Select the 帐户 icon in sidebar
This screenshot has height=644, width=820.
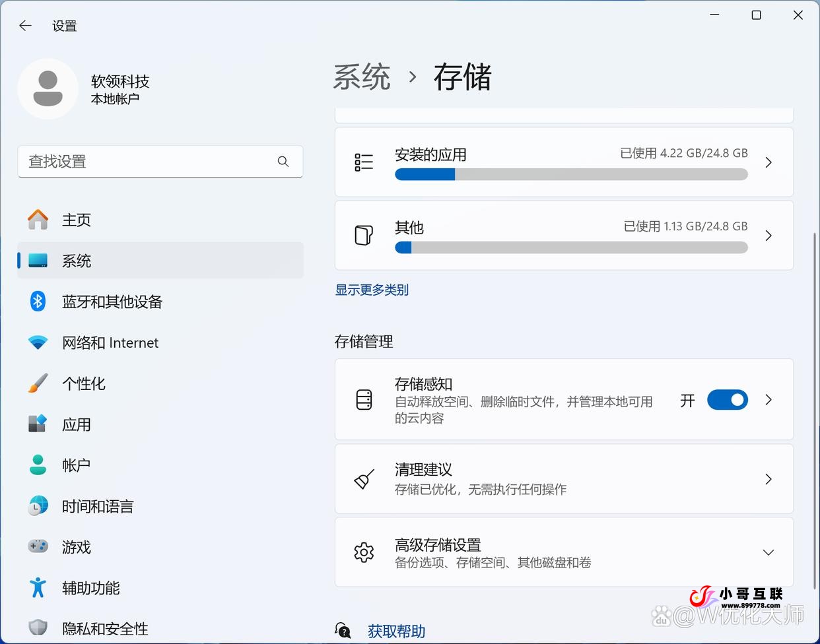38,465
